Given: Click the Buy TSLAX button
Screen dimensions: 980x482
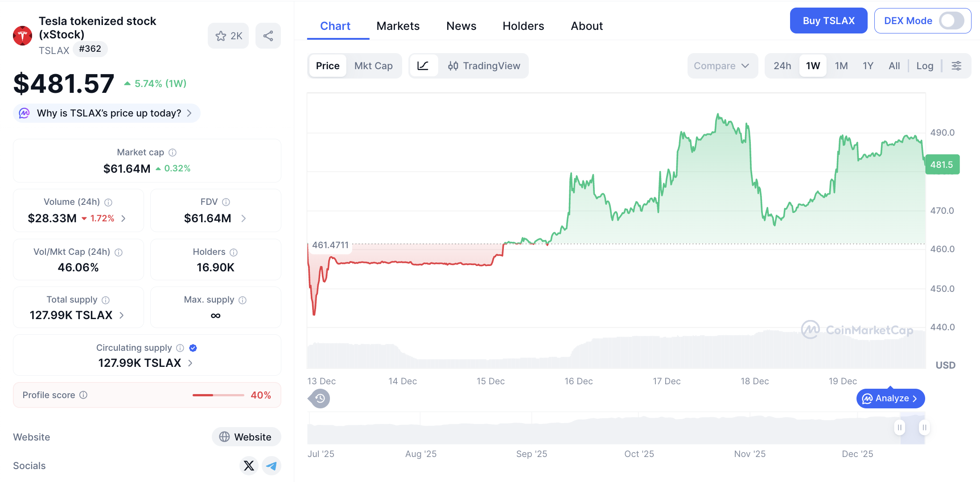Looking at the screenshot, I should point(828,21).
